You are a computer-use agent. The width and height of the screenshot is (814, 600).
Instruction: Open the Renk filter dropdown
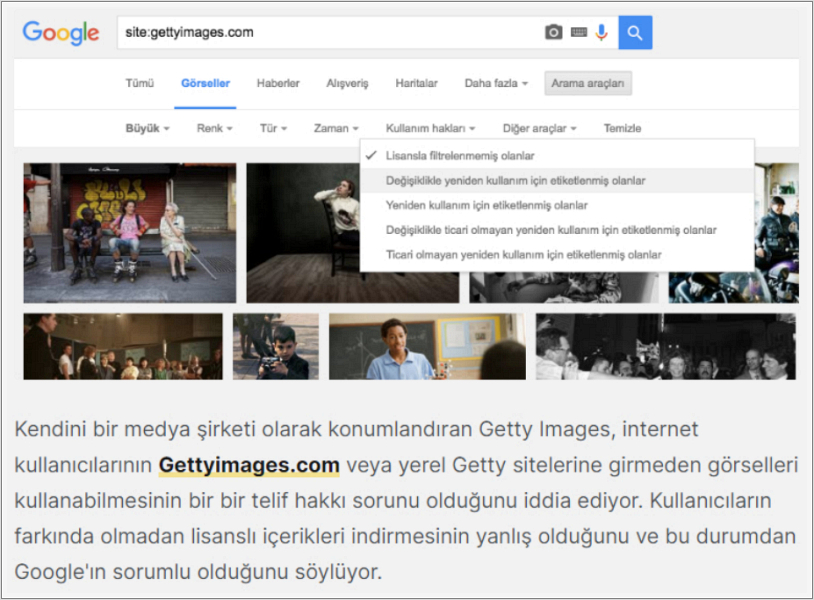point(214,128)
